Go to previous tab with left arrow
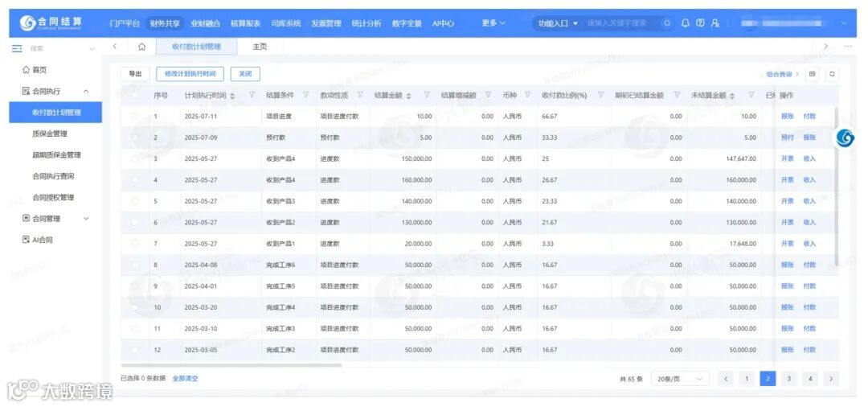This screenshot has height=407, width=868. pyautogui.click(x=115, y=47)
